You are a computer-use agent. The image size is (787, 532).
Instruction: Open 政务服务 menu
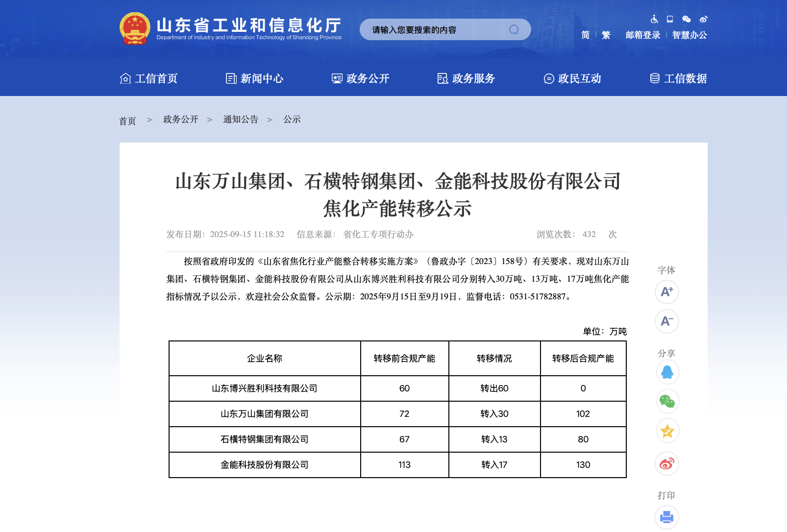tap(466, 78)
